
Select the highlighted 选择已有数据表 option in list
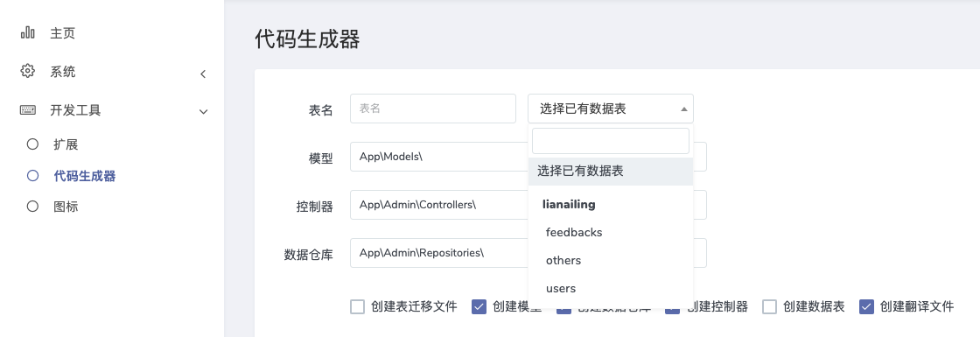click(x=611, y=172)
